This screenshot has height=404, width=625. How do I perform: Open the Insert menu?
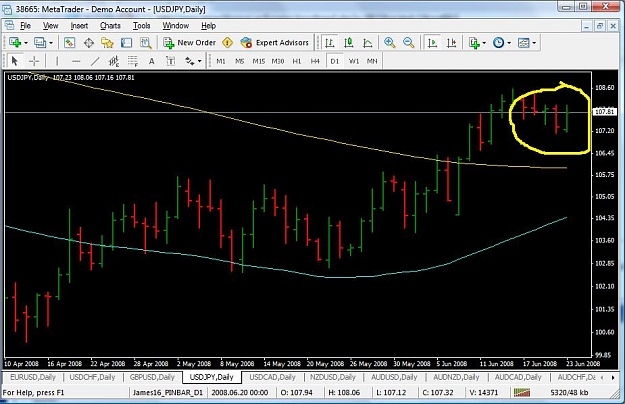(79, 25)
